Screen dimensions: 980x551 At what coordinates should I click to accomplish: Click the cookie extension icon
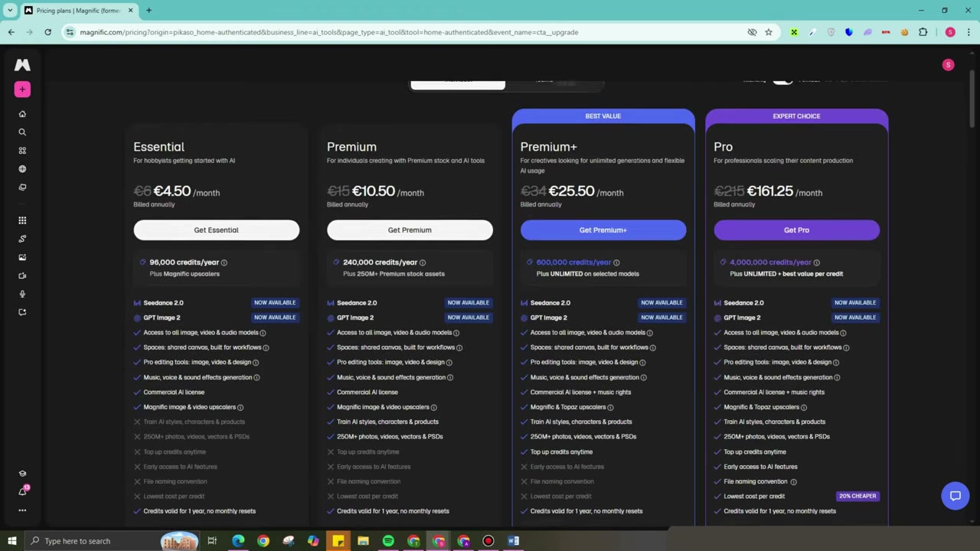click(x=904, y=32)
